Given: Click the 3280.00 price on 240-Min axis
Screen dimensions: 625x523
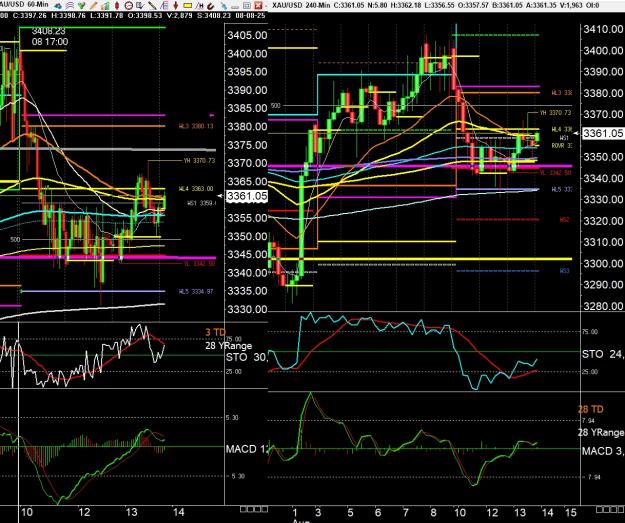Looking at the screenshot, I should pyautogui.click(x=603, y=306).
